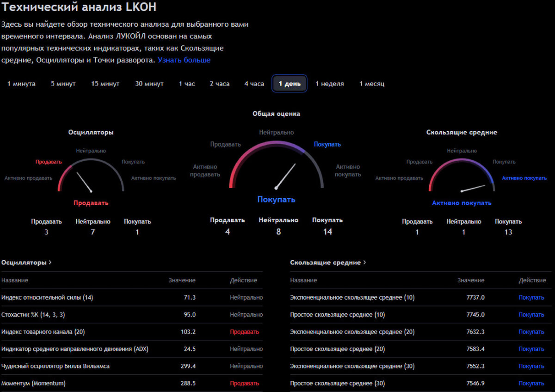Click Экспоненциальное скользящее среднее (20) row name

352,331
